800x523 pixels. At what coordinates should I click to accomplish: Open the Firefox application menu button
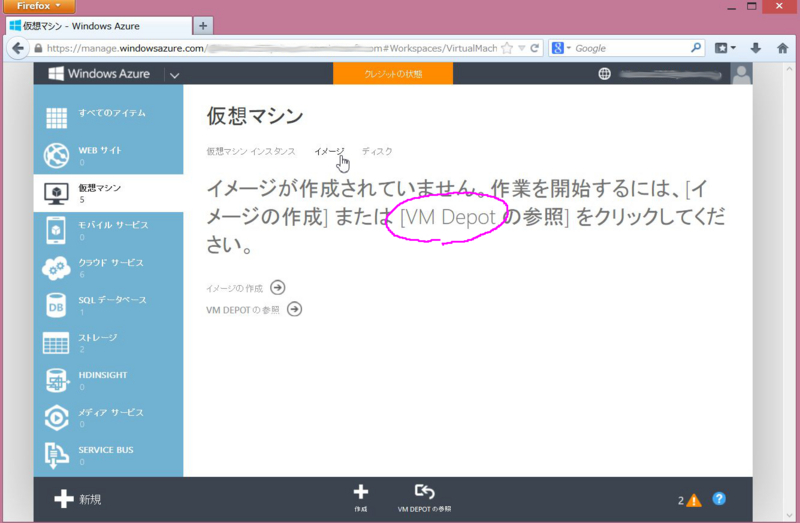(39, 6)
